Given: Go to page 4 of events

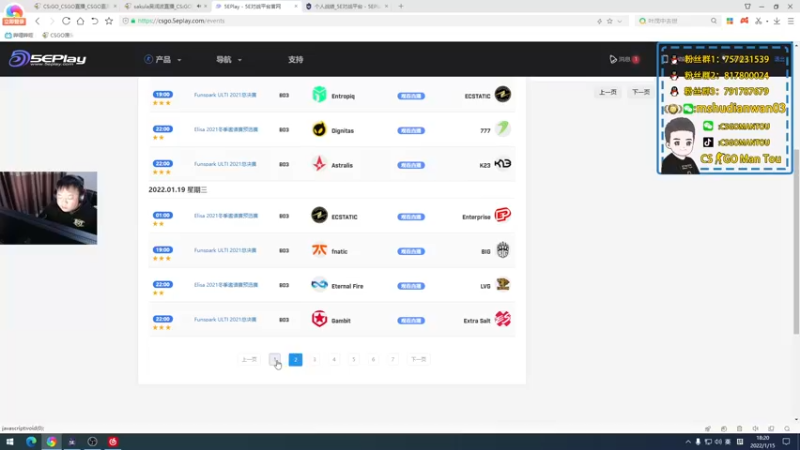Looking at the screenshot, I should [x=334, y=359].
